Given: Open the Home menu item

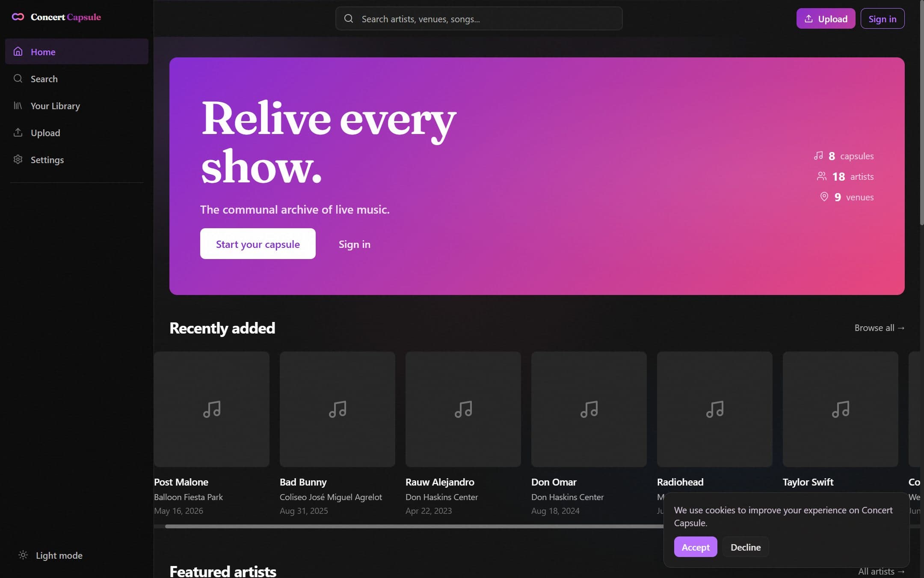Looking at the screenshot, I should coord(77,51).
